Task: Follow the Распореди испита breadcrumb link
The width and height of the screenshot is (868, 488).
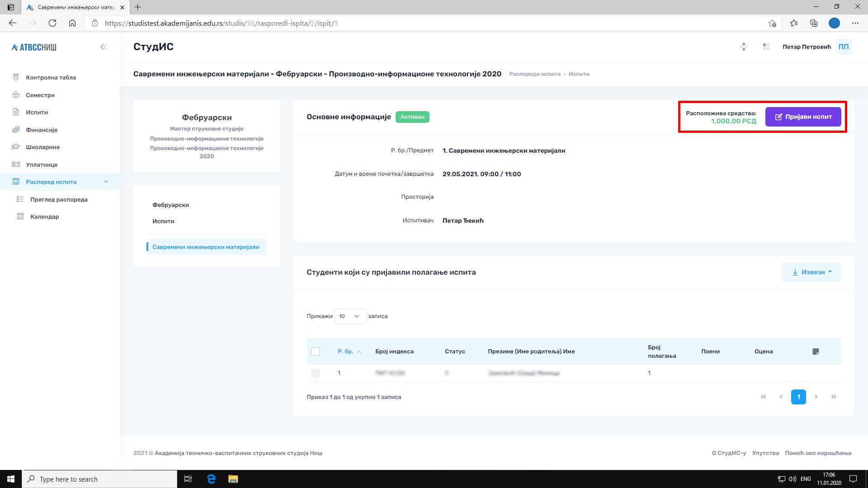Action: [534, 74]
